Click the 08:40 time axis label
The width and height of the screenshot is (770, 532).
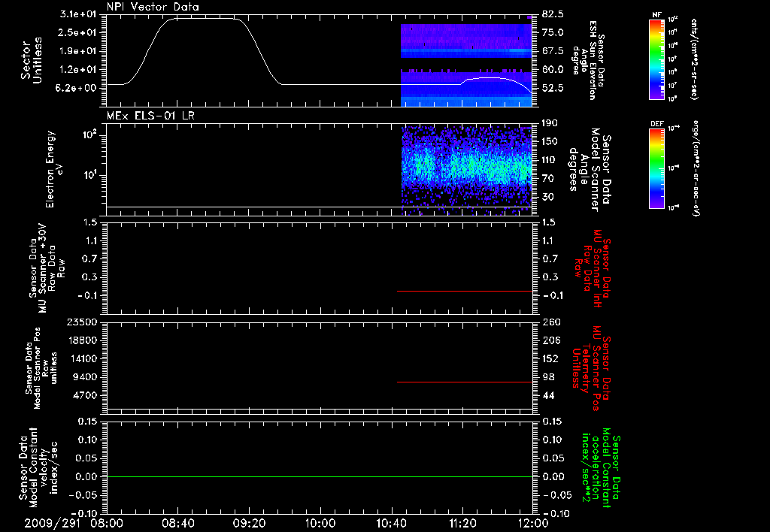coord(178,523)
